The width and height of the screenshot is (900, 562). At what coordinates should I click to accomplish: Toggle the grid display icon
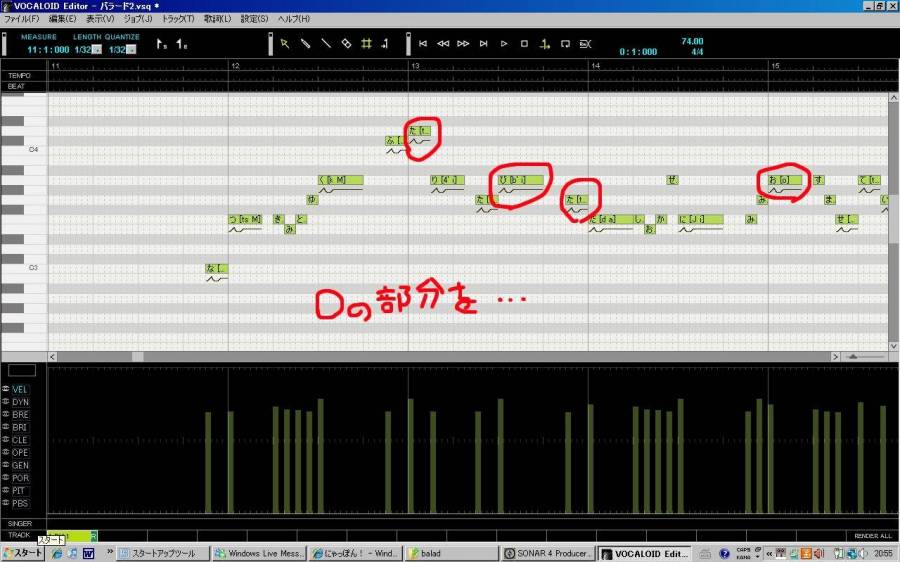(366, 44)
